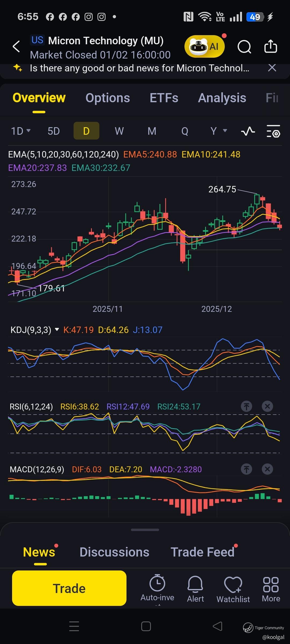
Task: Tap the EMA5:240.88 value
Action: 150,154
